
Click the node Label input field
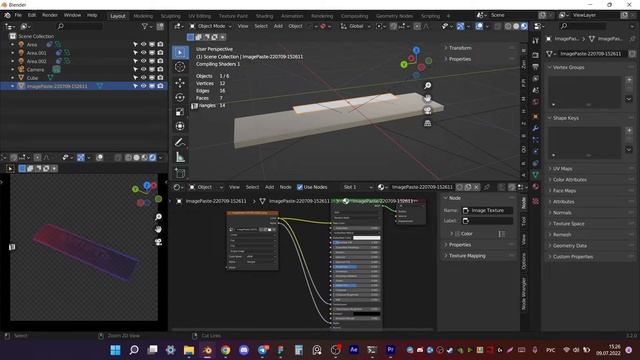tap(487, 220)
